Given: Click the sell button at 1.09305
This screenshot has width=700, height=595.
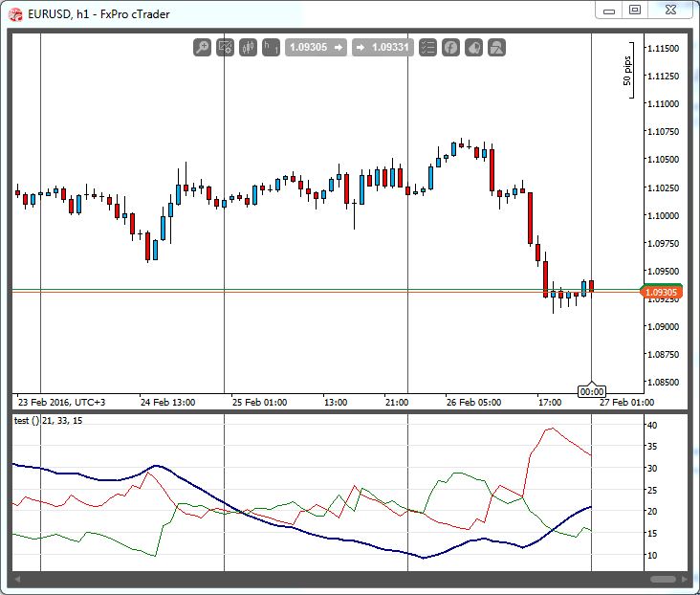Looking at the screenshot, I should pos(317,47).
